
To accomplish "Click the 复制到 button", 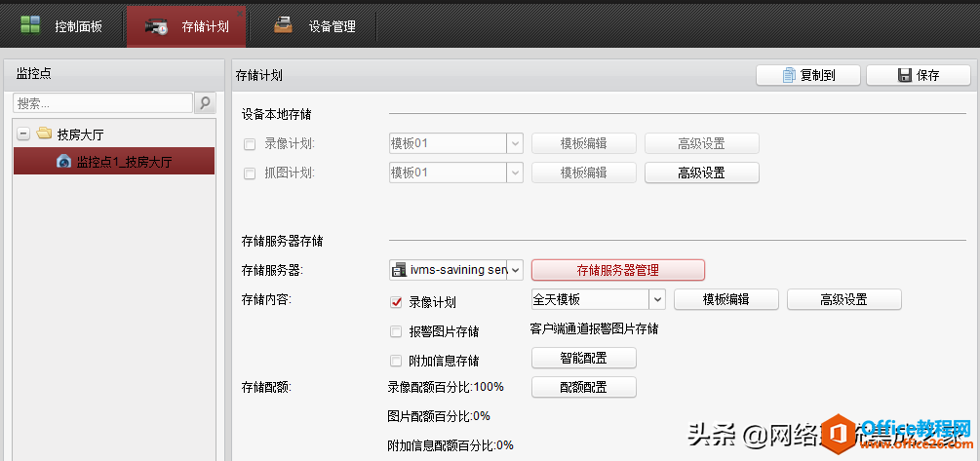I will point(808,76).
